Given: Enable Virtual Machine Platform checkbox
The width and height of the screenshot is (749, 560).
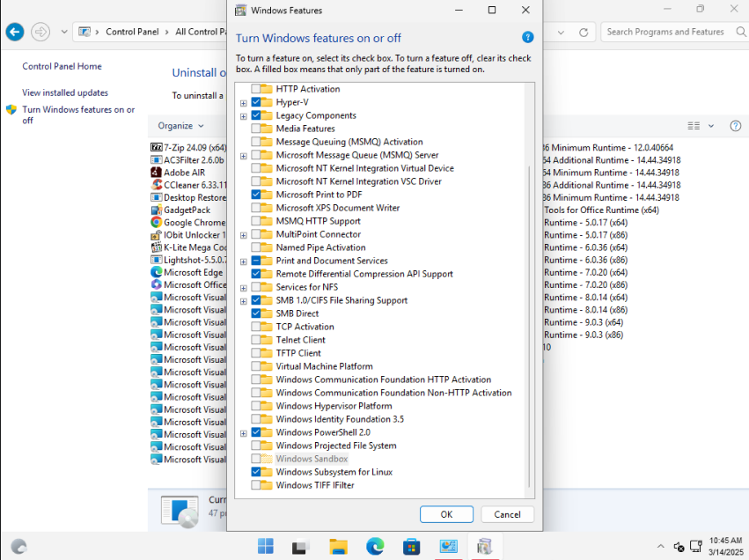Looking at the screenshot, I should coord(255,366).
